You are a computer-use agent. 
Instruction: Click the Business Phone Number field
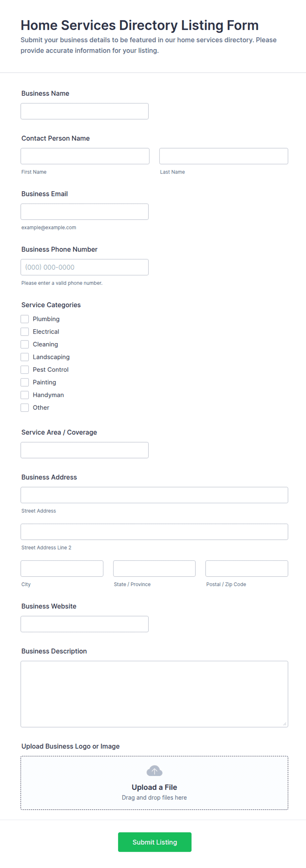[x=85, y=267]
